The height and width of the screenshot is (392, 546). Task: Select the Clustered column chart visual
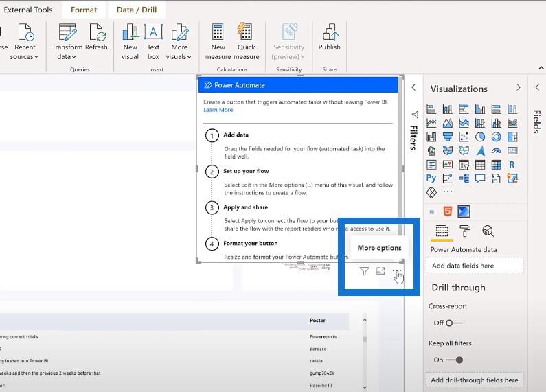click(x=480, y=109)
